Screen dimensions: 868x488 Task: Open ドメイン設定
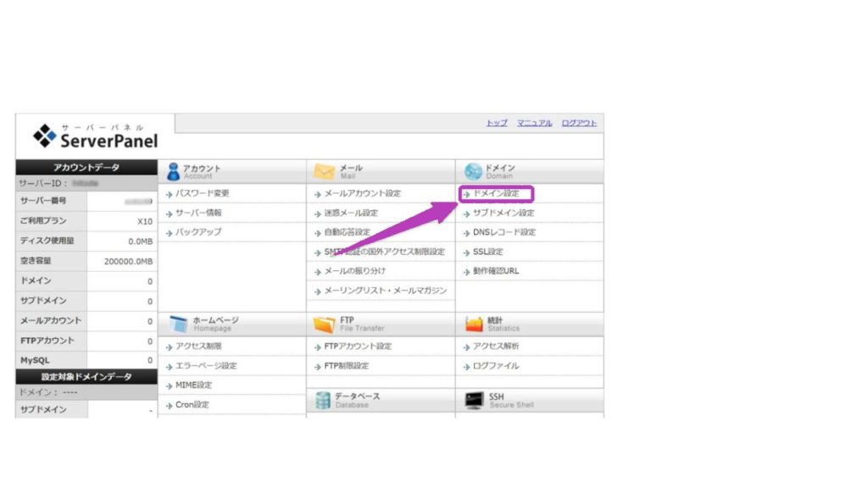point(496,194)
